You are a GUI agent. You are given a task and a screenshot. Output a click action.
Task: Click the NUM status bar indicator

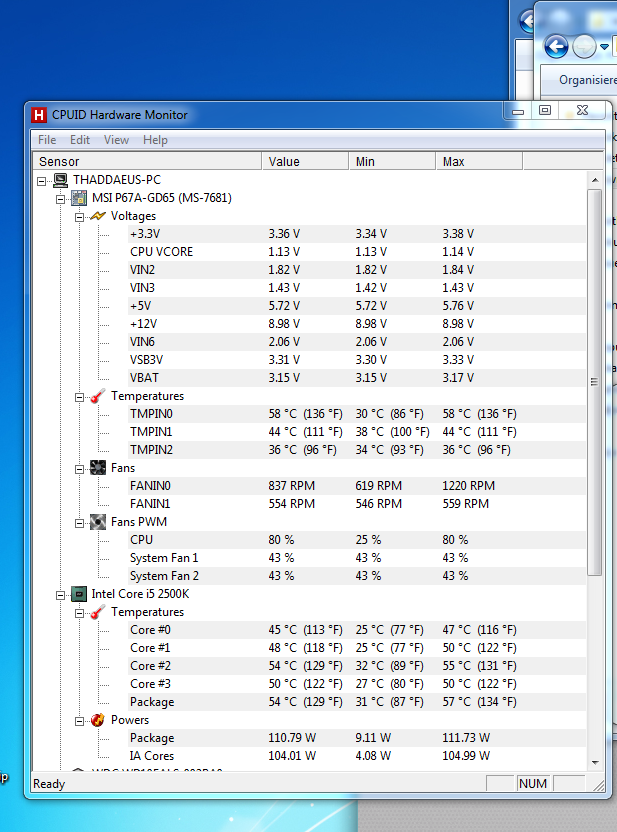pyautogui.click(x=533, y=784)
